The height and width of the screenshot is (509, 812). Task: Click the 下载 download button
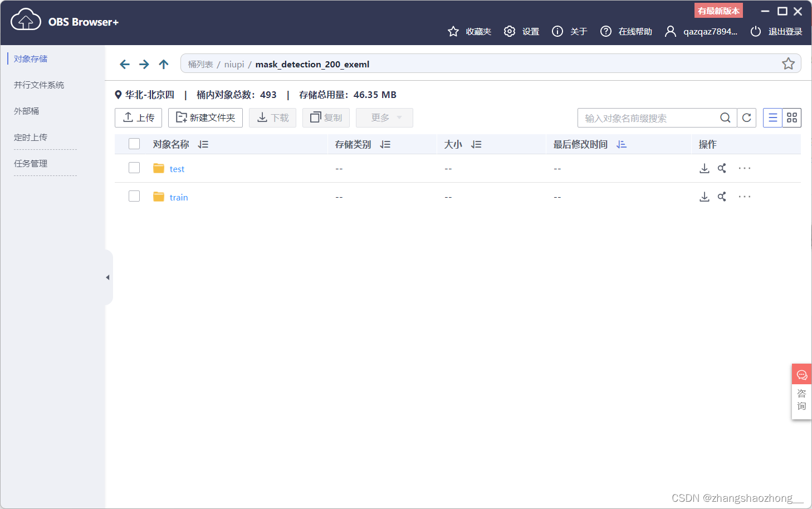[x=272, y=118]
